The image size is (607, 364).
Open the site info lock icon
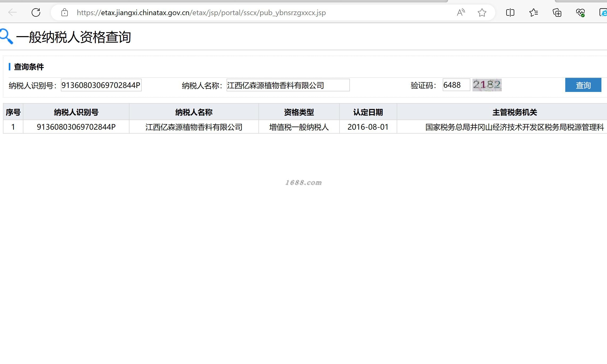[x=64, y=12]
